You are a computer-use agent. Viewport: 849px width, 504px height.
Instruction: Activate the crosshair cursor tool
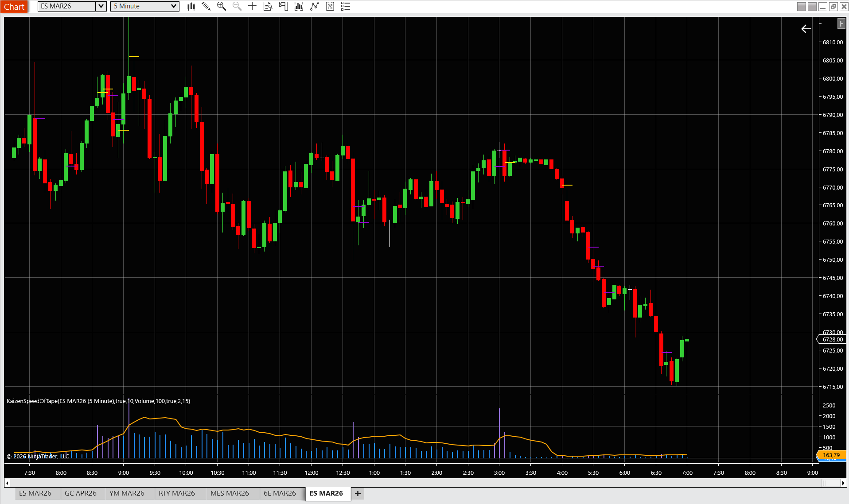pyautogui.click(x=252, y=6)
